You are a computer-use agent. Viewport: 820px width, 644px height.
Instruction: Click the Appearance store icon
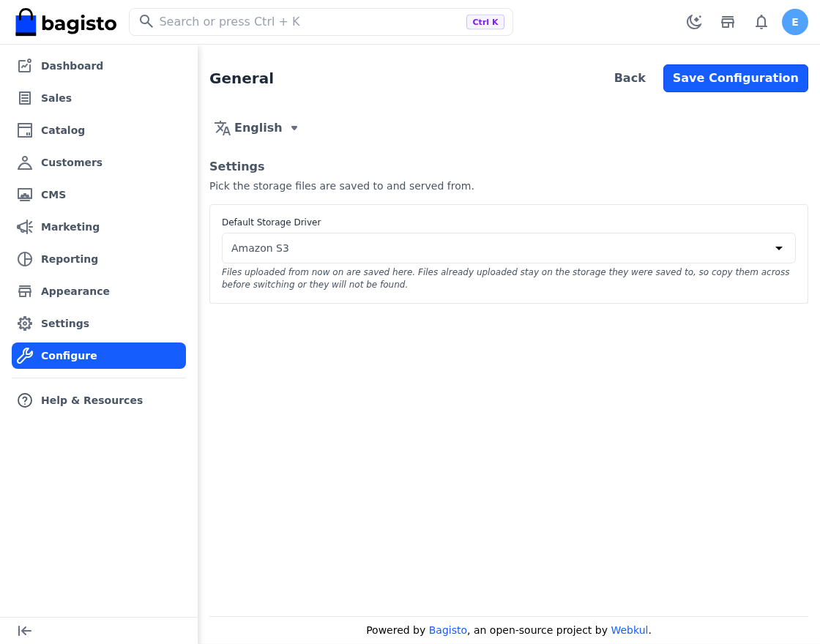(25, 291)
